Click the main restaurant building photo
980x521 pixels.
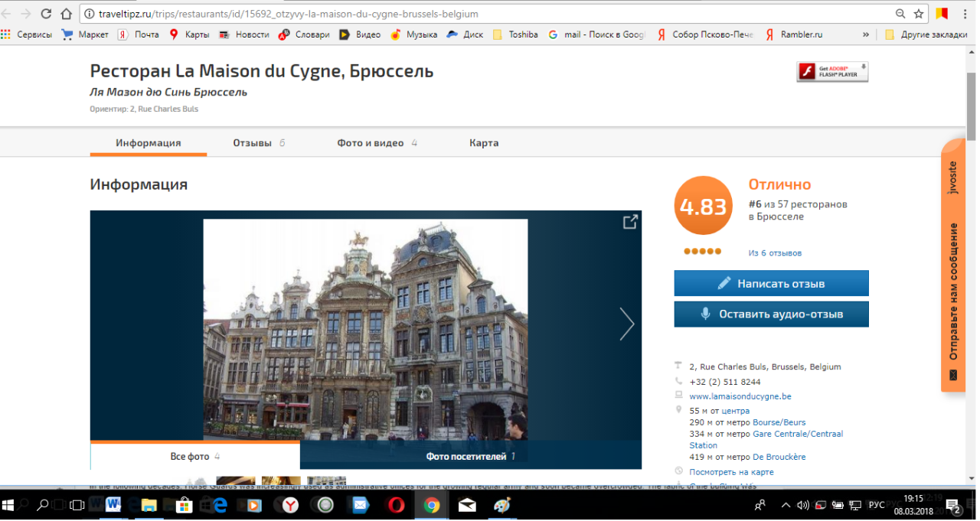(365, 330)
